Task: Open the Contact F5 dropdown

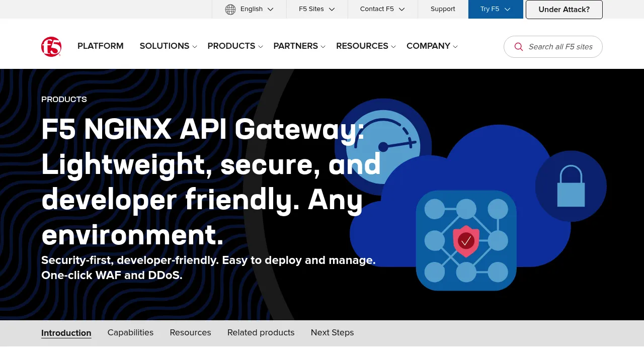Action: coord(382,9)
